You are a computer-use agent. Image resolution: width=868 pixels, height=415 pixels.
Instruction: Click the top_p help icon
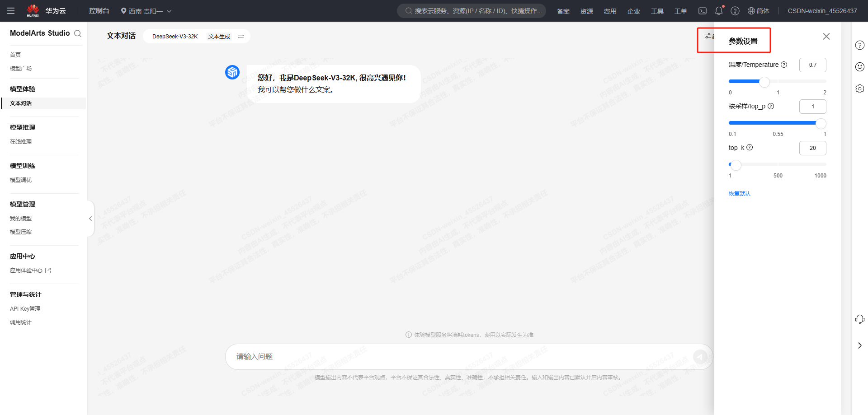click(x=771, y=106)
